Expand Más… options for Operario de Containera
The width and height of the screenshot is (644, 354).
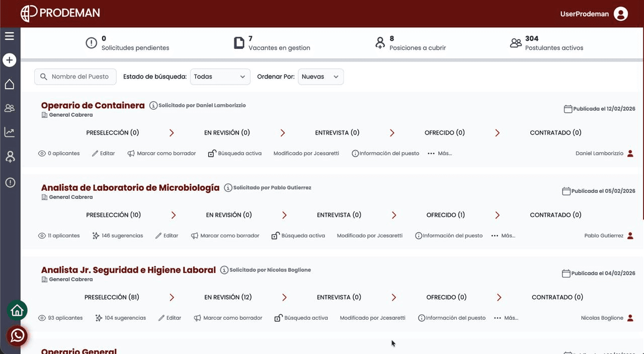pyautogui.click(x=439, y=153)
